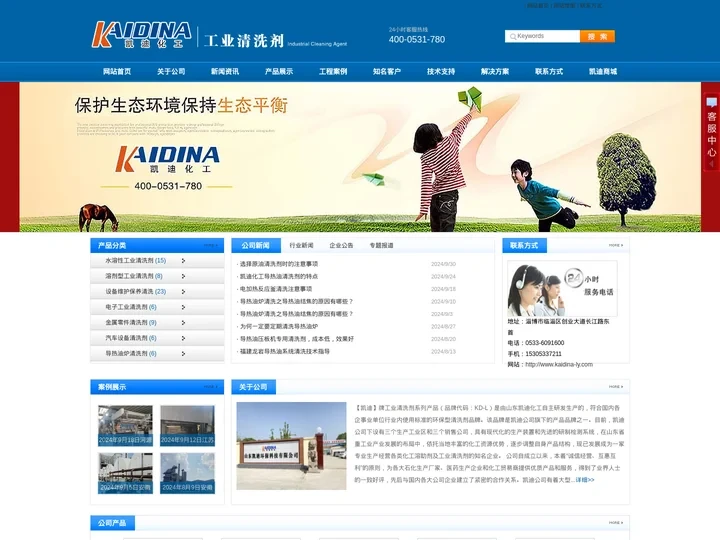Click the 工业清洗剂 header slogan text

click(x=244, y=40)
